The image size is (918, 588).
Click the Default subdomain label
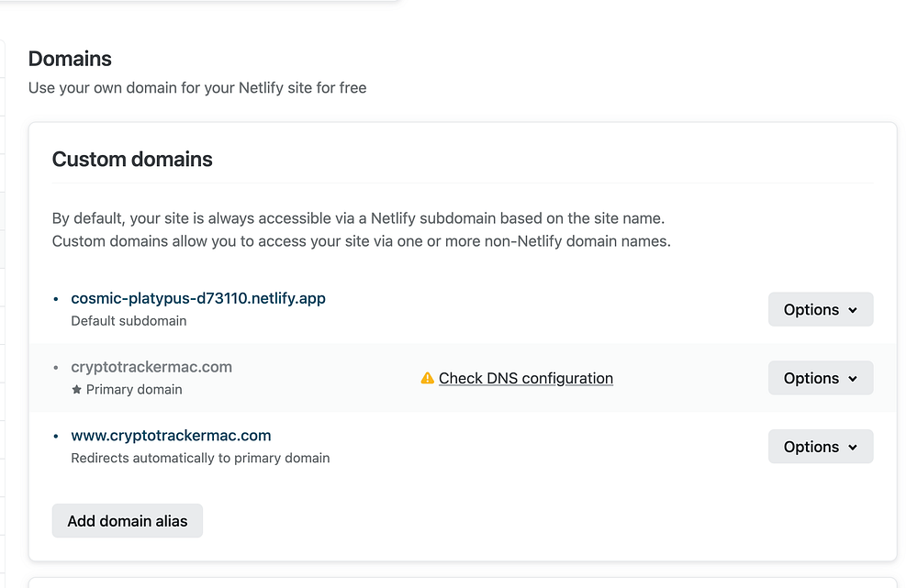129,321
